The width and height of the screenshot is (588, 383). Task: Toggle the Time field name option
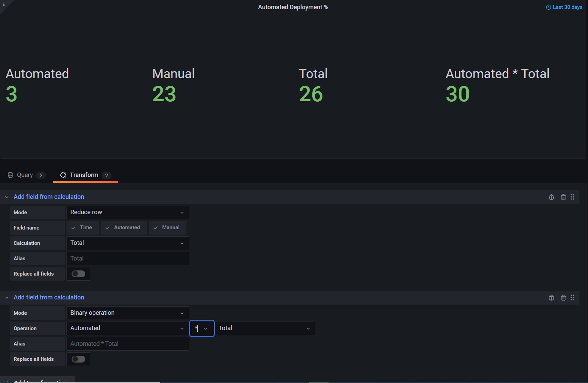point(82,227)
